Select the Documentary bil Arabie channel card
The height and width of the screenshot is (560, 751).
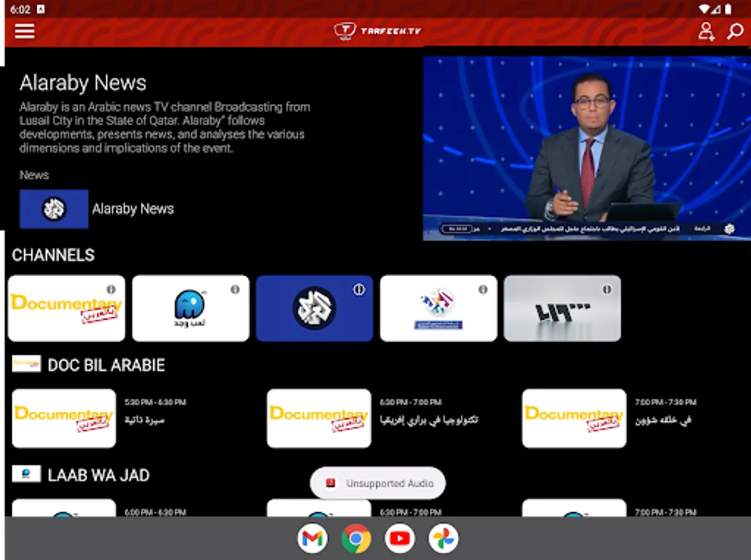click(x=67, y=309)
